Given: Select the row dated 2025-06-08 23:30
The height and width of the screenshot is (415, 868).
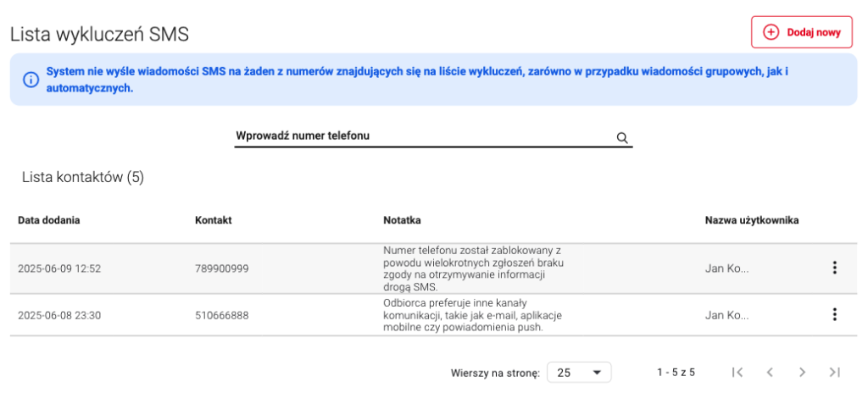Looking at the screenshot, I should point(433,315).
